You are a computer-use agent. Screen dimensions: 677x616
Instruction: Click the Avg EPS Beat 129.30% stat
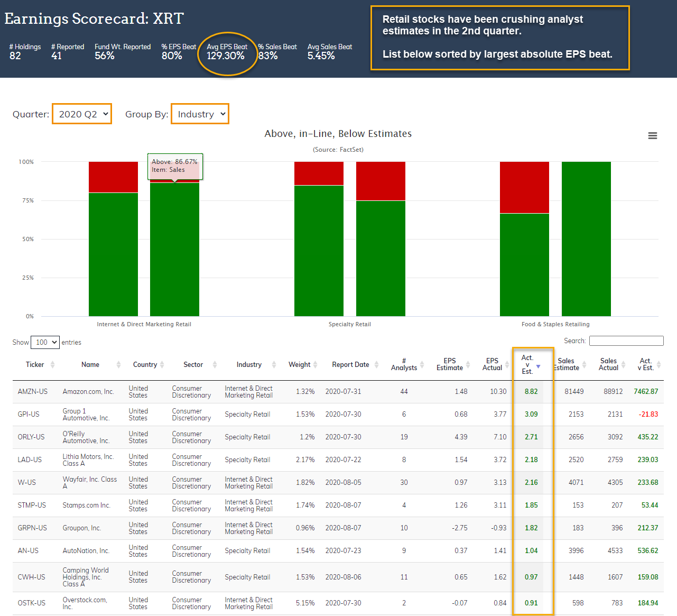227,52
